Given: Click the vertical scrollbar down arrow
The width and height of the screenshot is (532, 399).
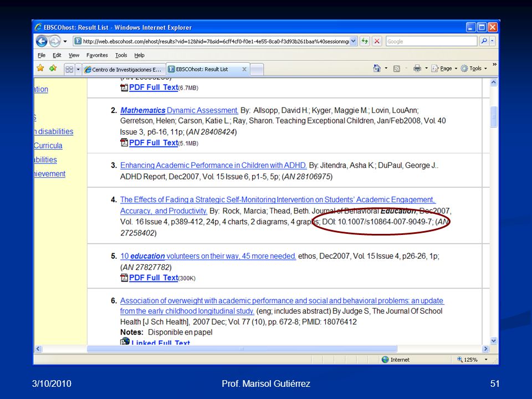Looking at the screenshot, I should [494, 341].
